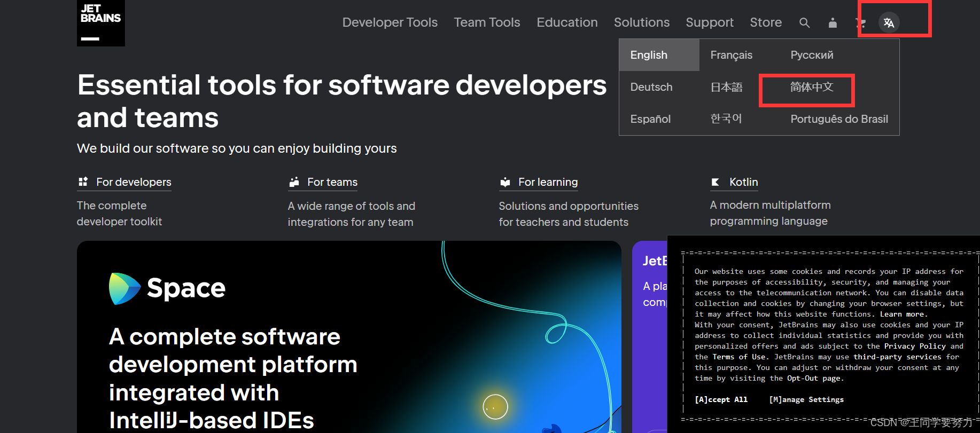The image size is (980, 433).
Task: Open the Support menu
Action: tap(710, 22)
